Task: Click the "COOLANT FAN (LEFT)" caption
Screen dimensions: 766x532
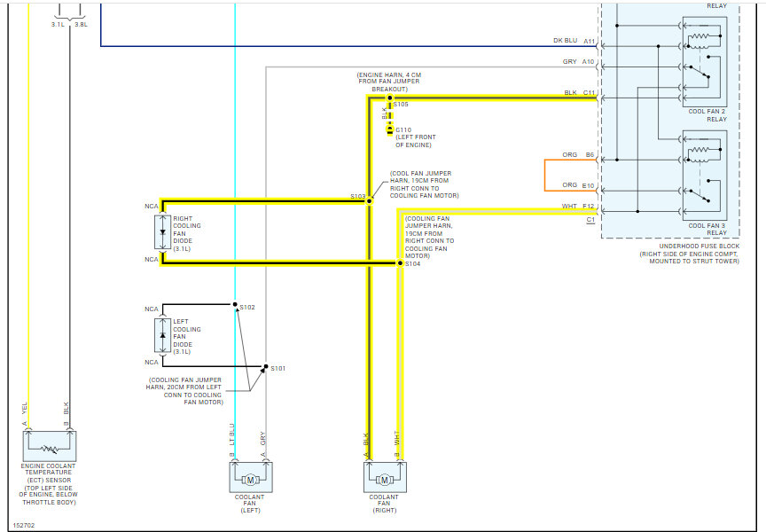Action: [250, 504]
